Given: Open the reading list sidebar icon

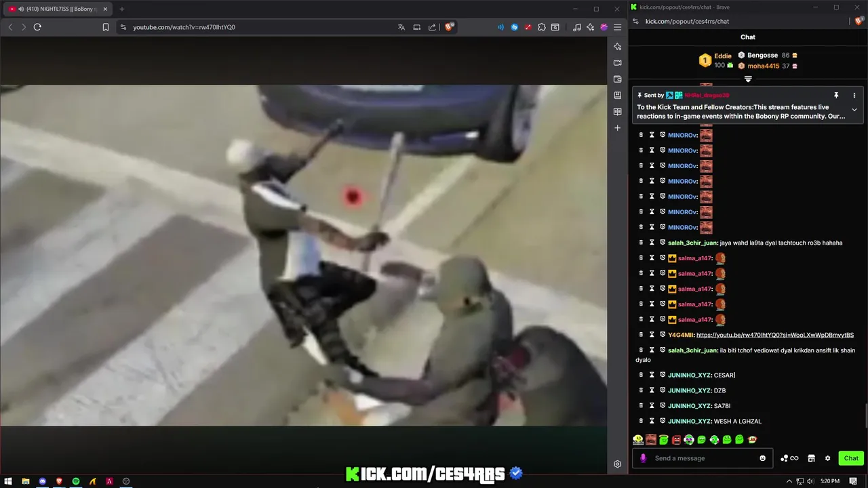Looking at the screenshot, I should coord(617,112).
